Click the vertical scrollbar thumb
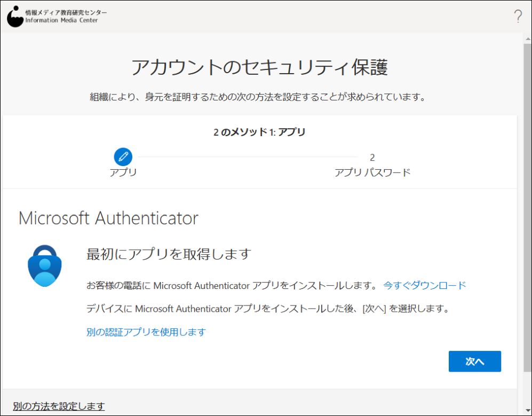The width and height of the screenshot is (532, 416). [x=528, y=207]
